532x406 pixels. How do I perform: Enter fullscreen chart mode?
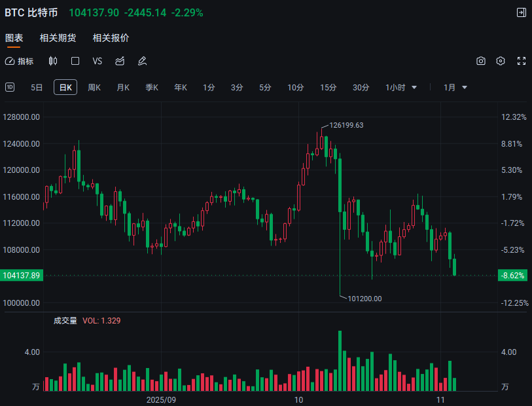tap(522, 61)
